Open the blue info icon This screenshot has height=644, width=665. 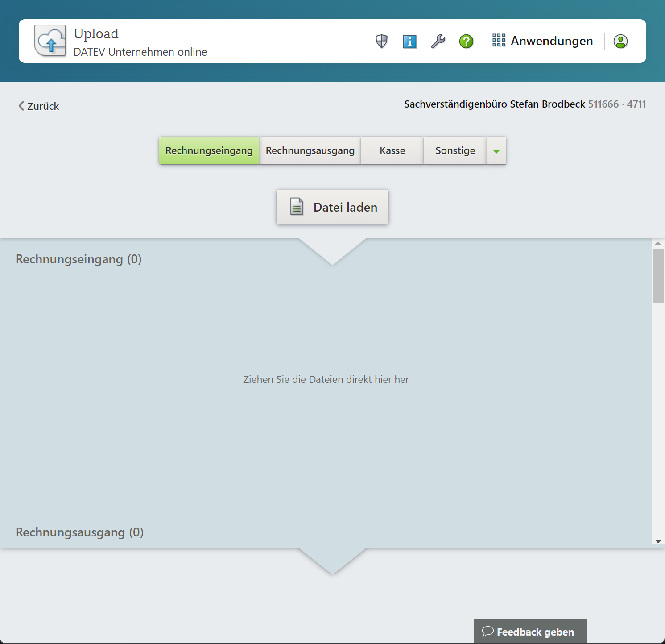click(x=410, y=42)
